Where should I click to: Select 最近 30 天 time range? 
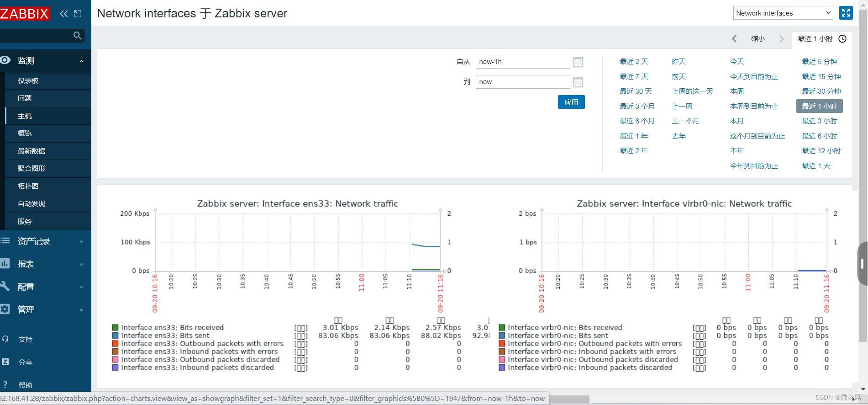point(636,91)
